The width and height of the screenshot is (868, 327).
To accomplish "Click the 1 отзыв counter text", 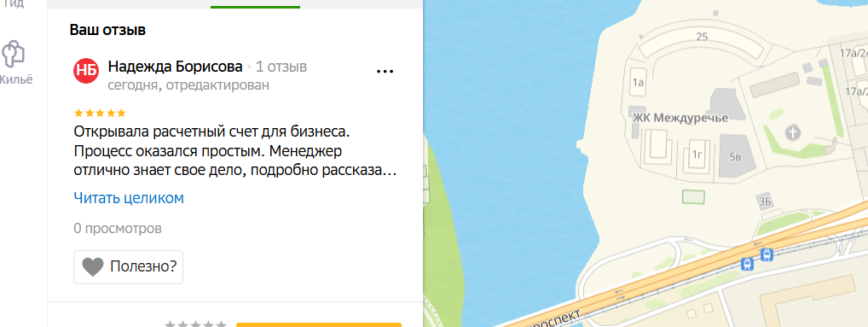I will (x=281, y=67).
